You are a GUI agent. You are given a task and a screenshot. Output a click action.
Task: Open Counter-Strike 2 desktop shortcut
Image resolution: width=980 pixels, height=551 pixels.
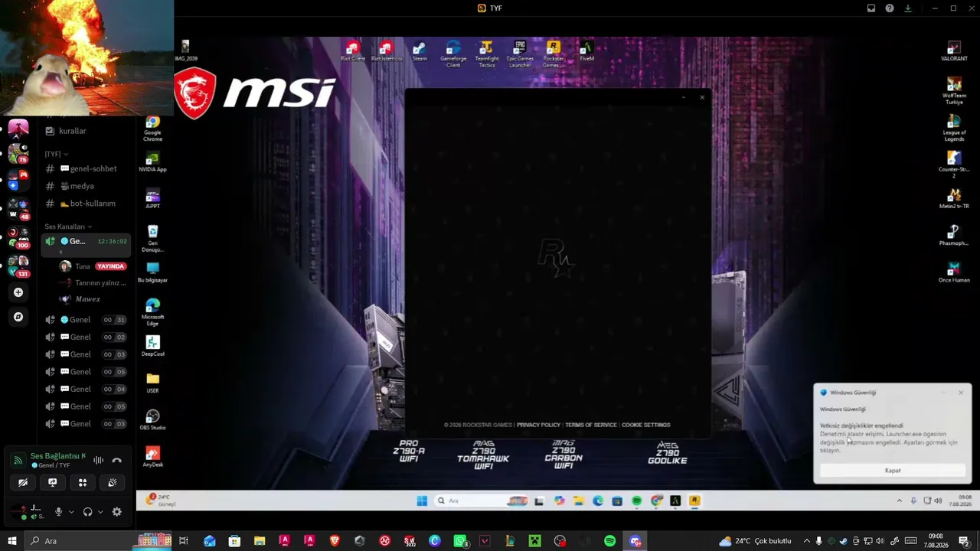[954, 165]
